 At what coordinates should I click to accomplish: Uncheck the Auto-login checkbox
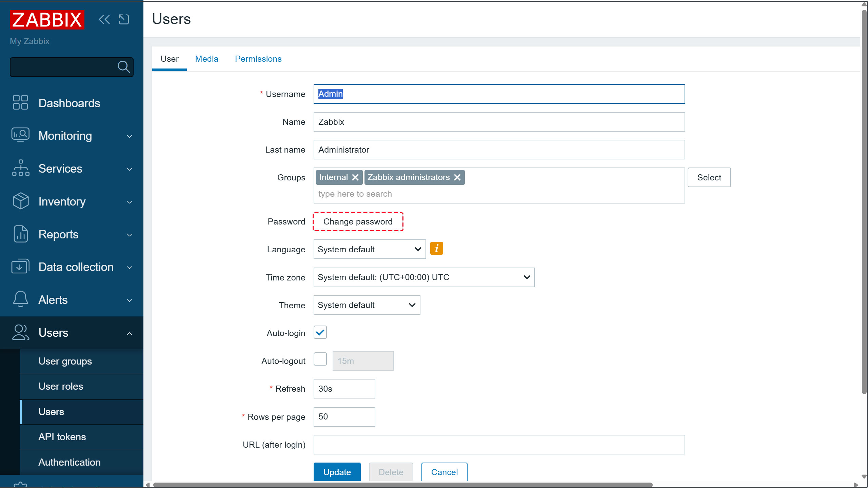(x=320, y=333)
